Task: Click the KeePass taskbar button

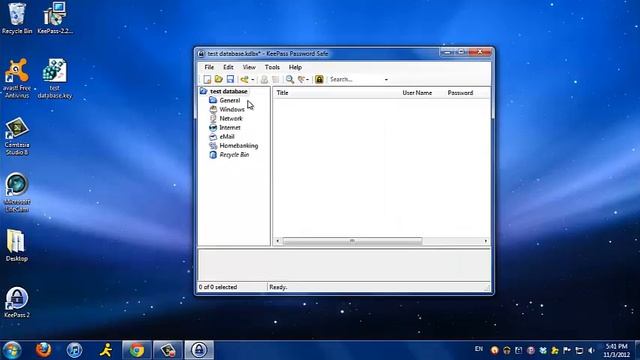Action: [x=199, y=350]
